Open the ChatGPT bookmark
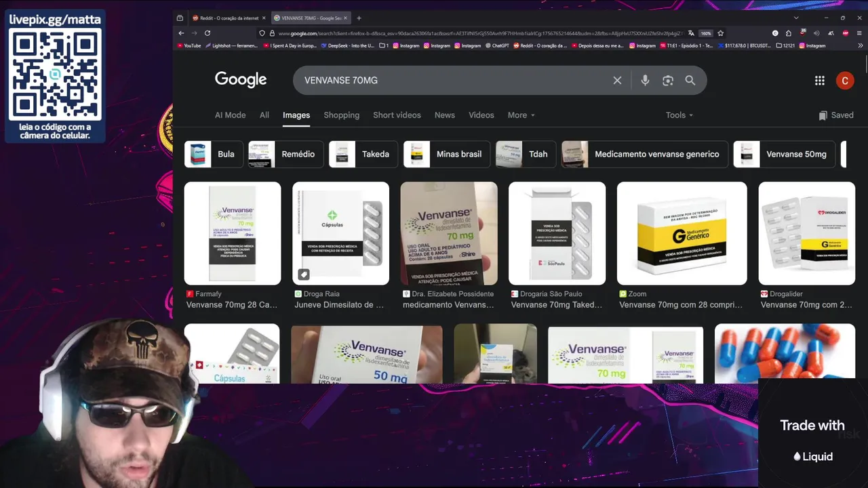This screenshot has height=488, width=868. coord(497,45)
